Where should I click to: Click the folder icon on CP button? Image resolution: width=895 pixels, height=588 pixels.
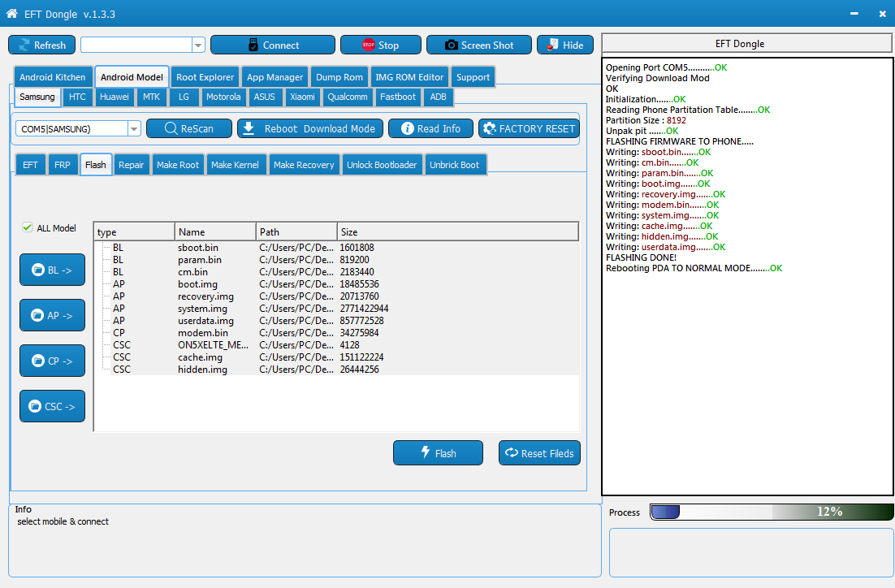[x=37, y=361]
